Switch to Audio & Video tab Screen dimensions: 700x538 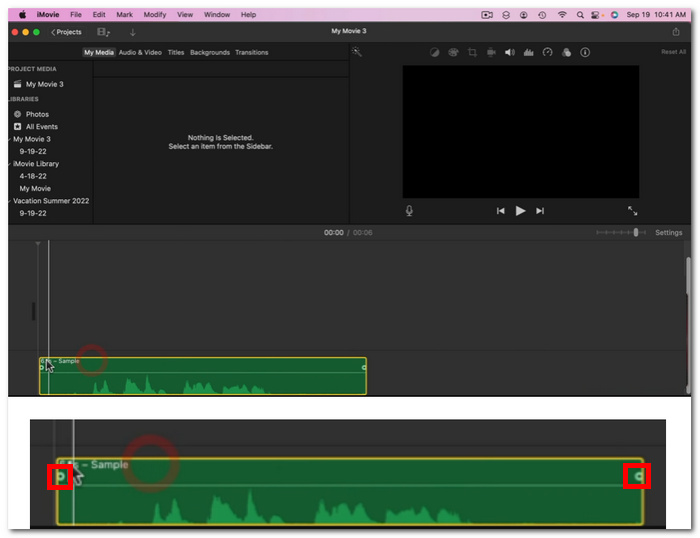(140, 52)
